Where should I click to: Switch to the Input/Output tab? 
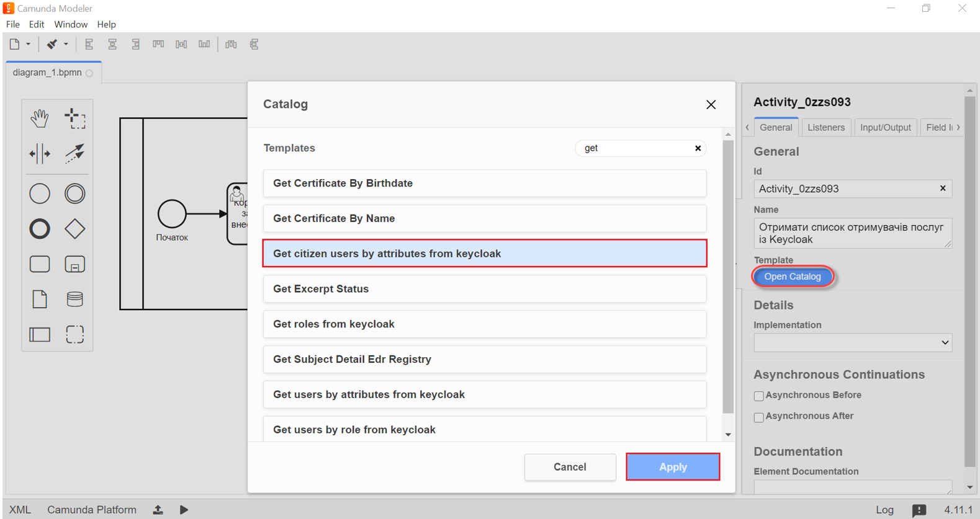point(886,127)
